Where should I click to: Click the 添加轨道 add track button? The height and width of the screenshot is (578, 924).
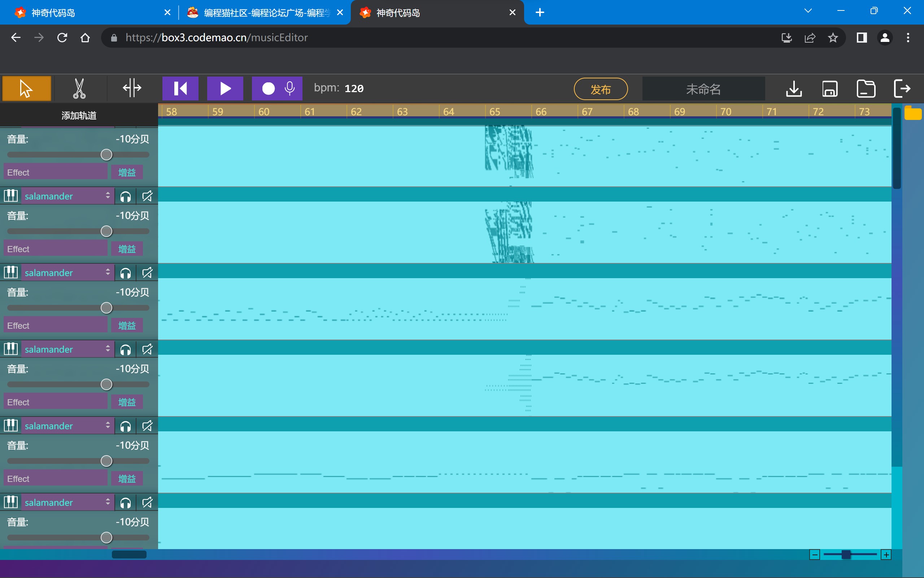(x=79, y=116)
